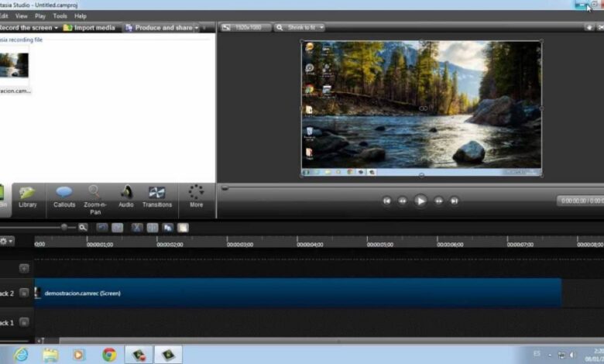Toggle the lock on Track 1
Screen dimensions: 604x364
[x=24, y=322]
